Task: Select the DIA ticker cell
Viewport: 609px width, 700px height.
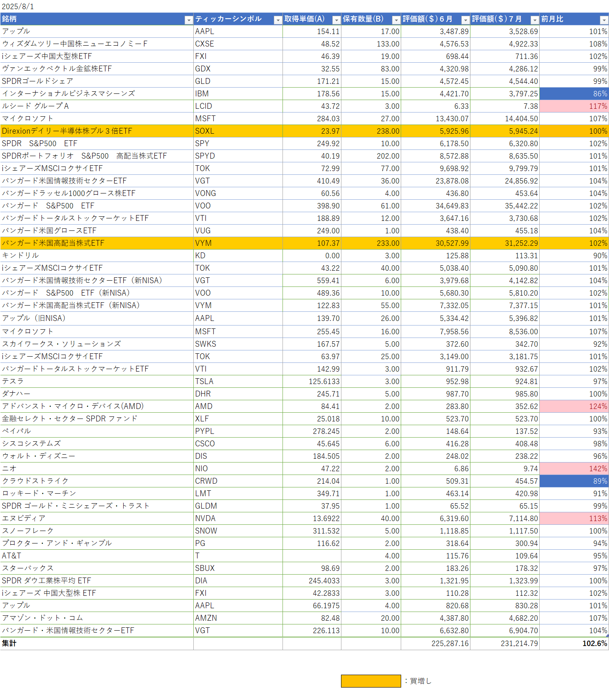Action: (238, 581)
